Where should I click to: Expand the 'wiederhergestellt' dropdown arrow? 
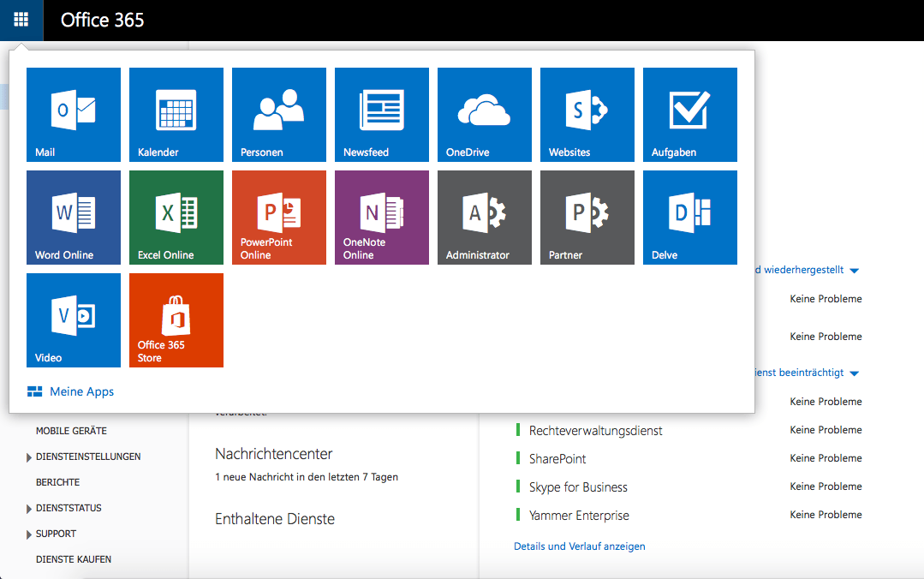coord(855,271)
